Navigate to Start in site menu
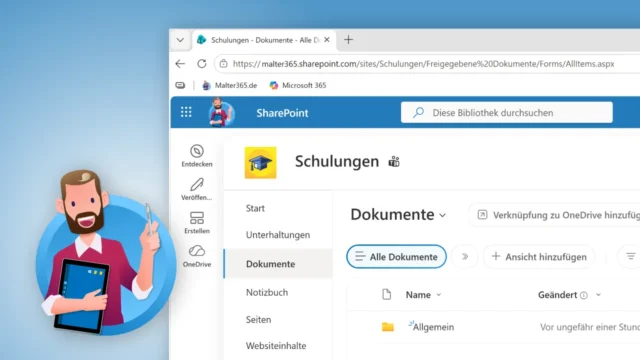Viewport: 640px width, 360px height. coord(255,208)
